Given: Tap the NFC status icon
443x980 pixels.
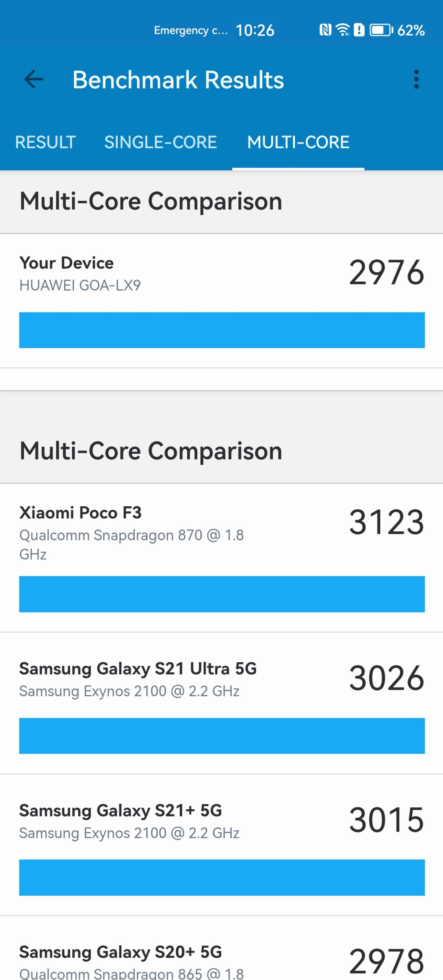Looking at the screenshot, I should coord(325,30).
